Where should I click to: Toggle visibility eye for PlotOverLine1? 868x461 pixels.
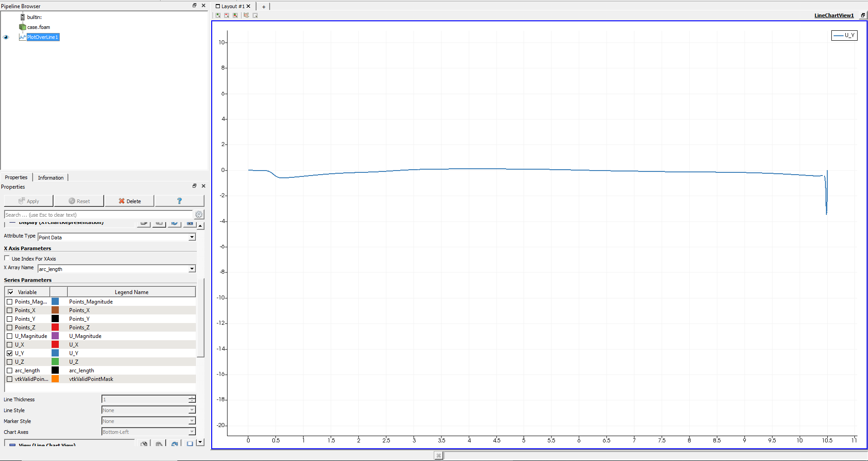coord(6,37)
